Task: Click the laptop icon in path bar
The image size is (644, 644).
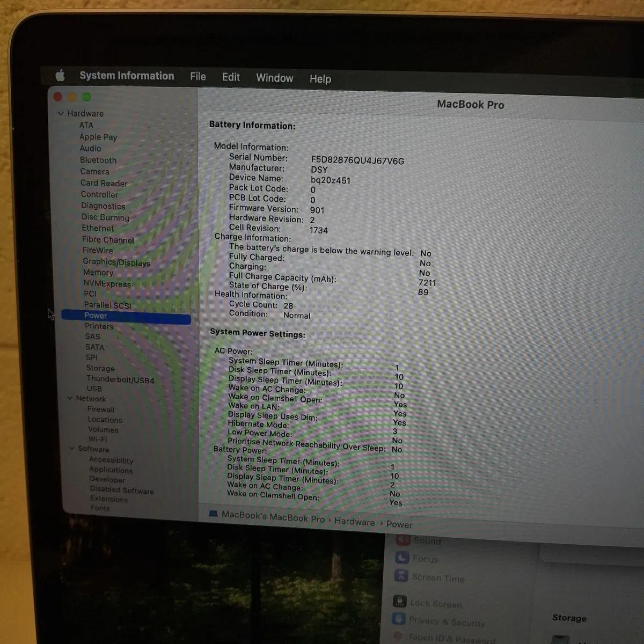Action: (x=213, y=514)
